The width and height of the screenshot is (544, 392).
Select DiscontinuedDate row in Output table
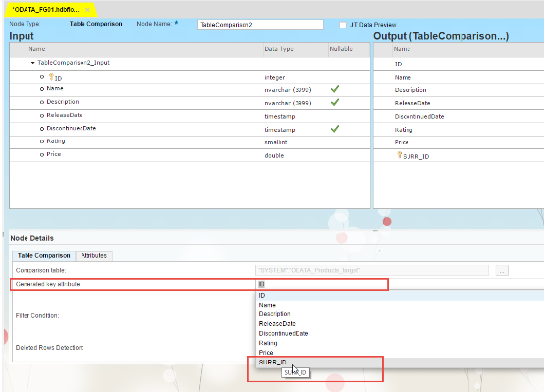pyautogui.click(x=459, y=116)
